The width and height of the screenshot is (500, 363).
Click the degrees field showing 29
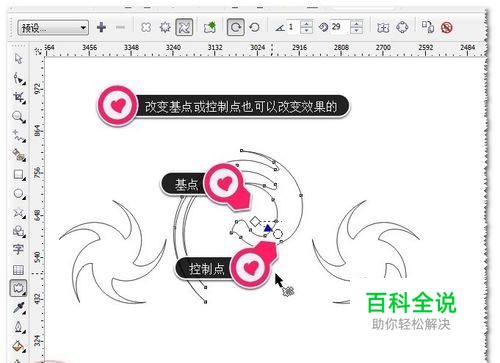(340, 27)
